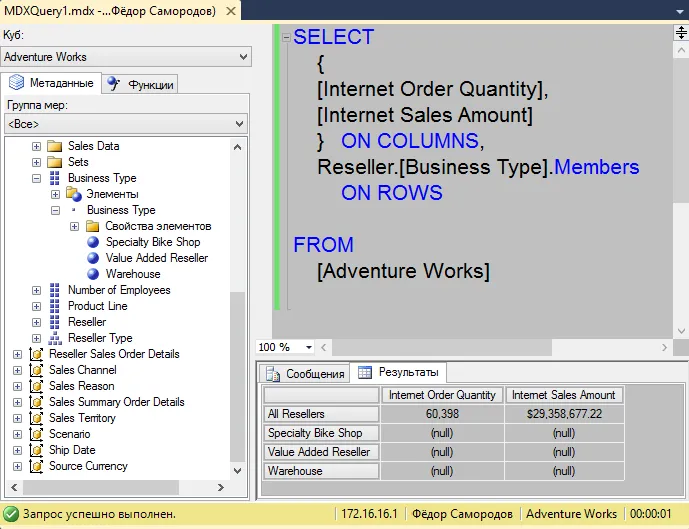Expand the Number of Employees node
The width and height of the screenshot is (689, 529).
click(x=36, y=290)
